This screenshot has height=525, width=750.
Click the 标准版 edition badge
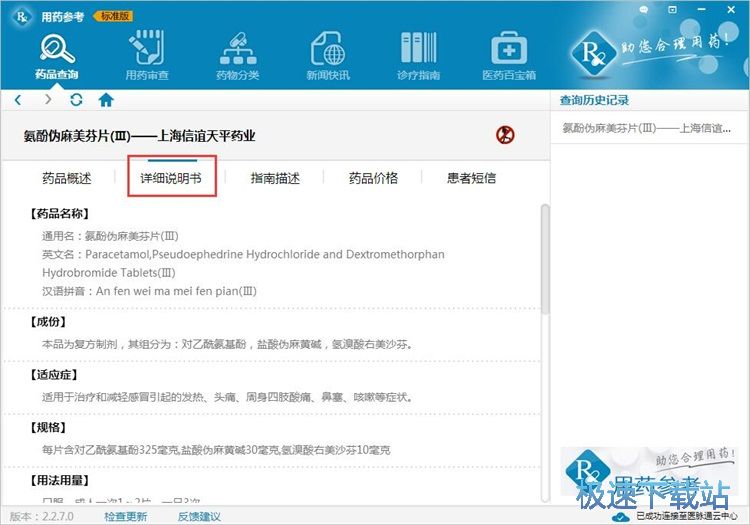click(114, 16)
